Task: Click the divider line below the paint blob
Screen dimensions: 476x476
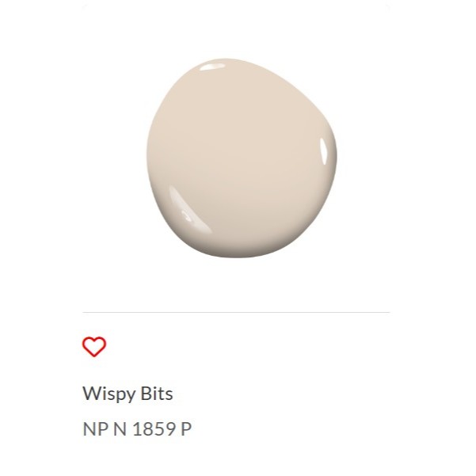Action: click(x=236, y=312)
